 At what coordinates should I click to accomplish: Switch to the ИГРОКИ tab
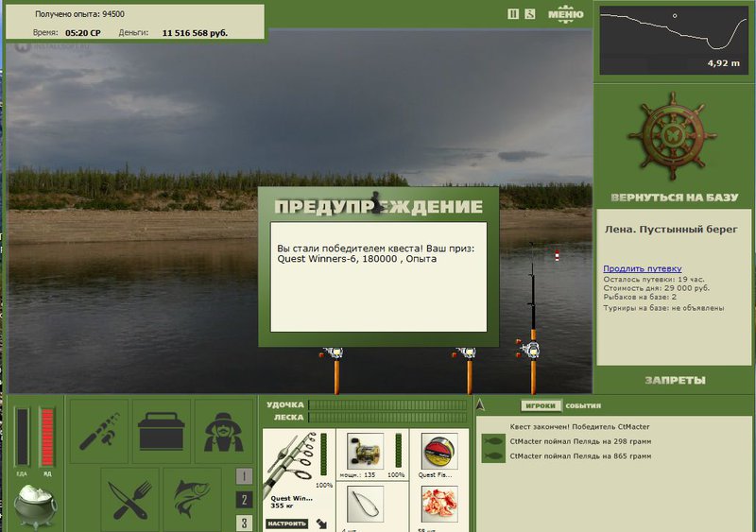point(541,405)
